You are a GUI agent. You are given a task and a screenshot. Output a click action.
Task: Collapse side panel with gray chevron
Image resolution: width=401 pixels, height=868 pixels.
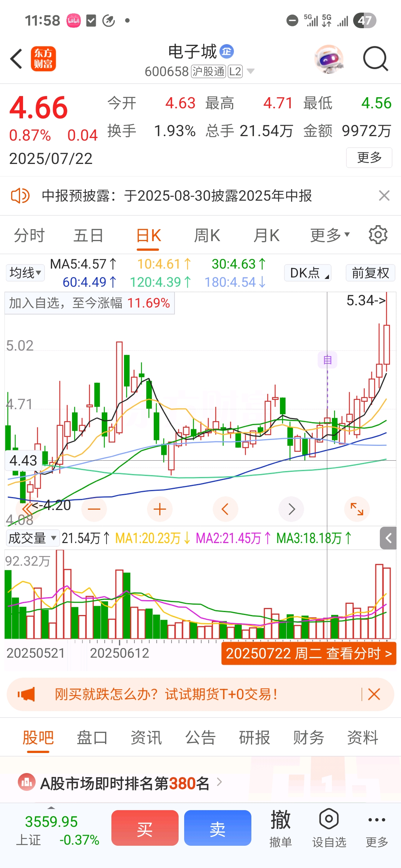click(x=388, y=538)
